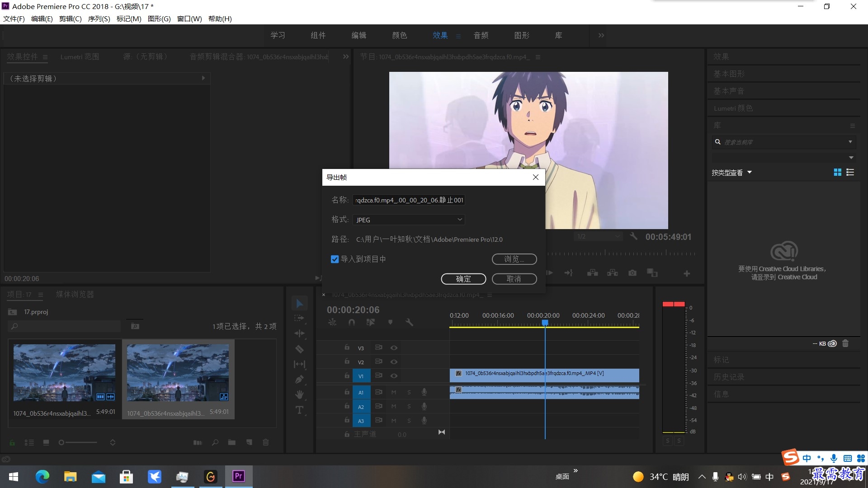The height and width of the screenshot is (488, 868).
Task: Toggle lock on track V1
Action: [x=347, y=375]
